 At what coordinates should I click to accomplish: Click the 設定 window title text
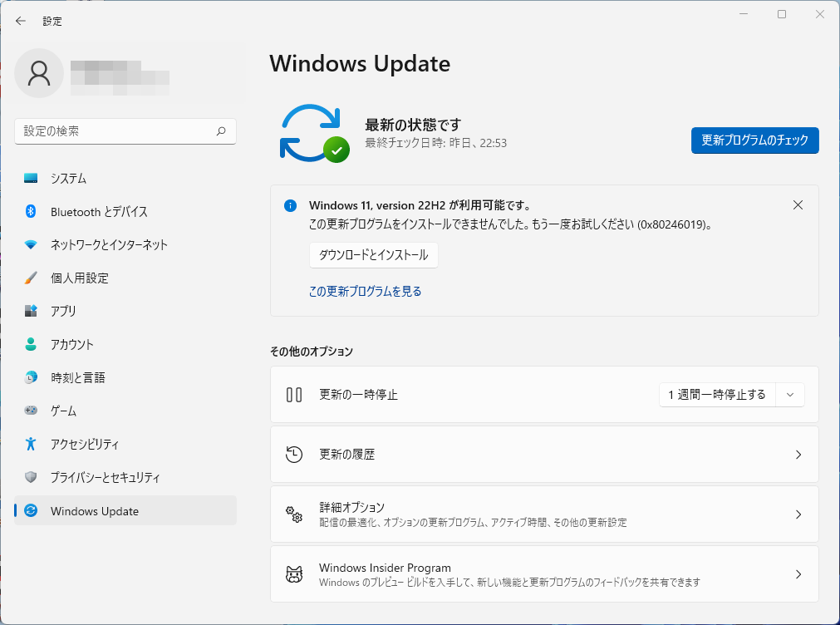[x=52, y=22]
